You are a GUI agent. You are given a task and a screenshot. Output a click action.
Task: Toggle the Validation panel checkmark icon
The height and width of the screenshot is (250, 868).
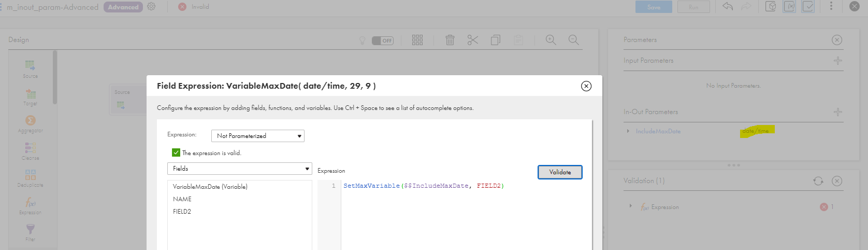pos(808,6)
